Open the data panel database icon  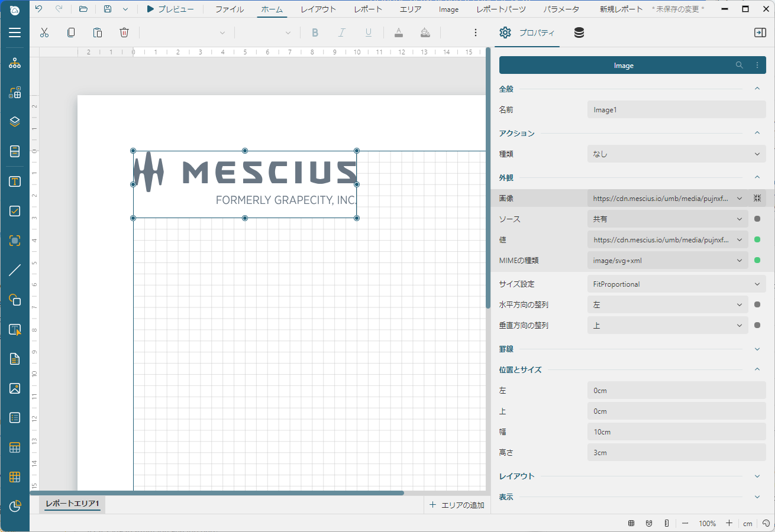click(x=579, y=33)
